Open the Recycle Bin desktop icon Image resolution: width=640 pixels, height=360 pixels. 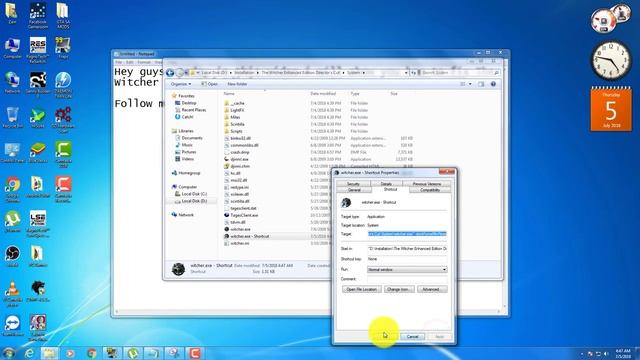click(x=12, y=117)
